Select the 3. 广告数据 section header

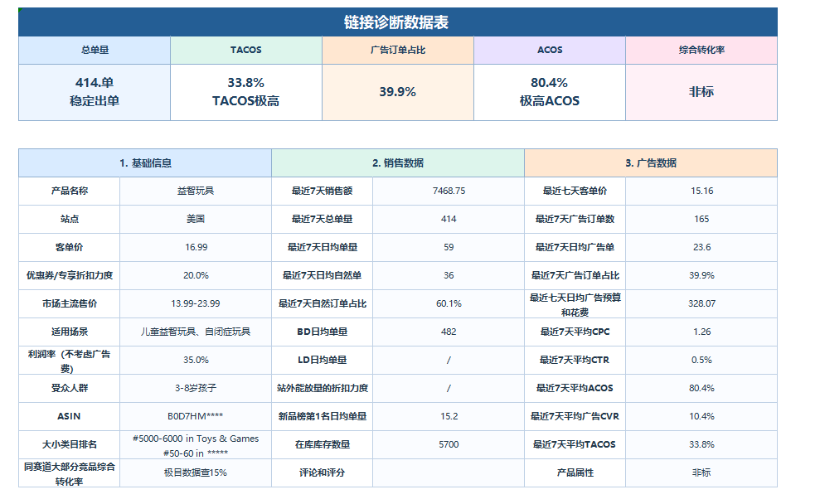651,163
